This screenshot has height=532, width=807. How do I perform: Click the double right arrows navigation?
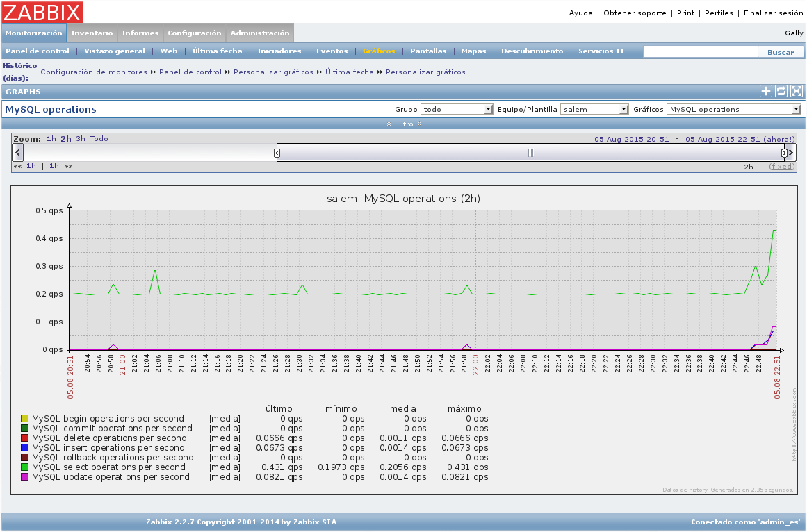point(68,166)
